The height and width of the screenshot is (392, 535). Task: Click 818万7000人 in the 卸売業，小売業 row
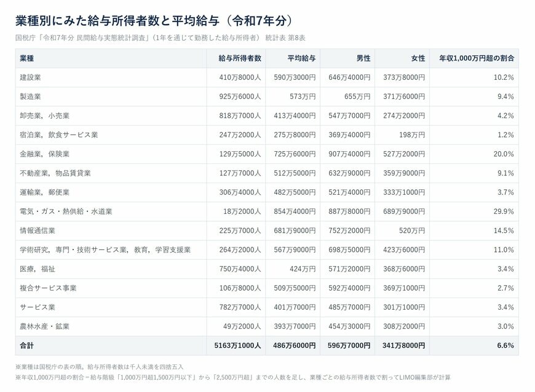point(240,116)
